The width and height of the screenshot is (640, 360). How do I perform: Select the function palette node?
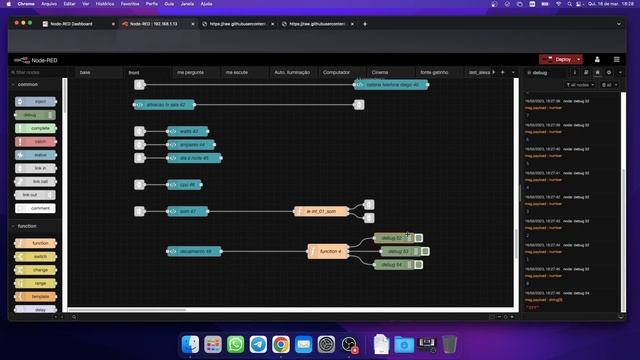click(36, 243)
